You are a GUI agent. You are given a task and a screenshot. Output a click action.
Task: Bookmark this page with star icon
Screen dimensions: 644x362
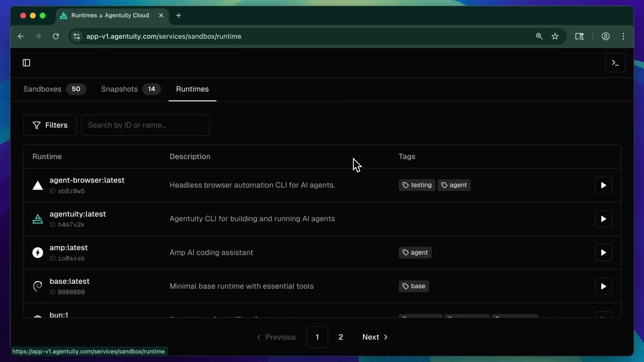[x=555, y=36]
